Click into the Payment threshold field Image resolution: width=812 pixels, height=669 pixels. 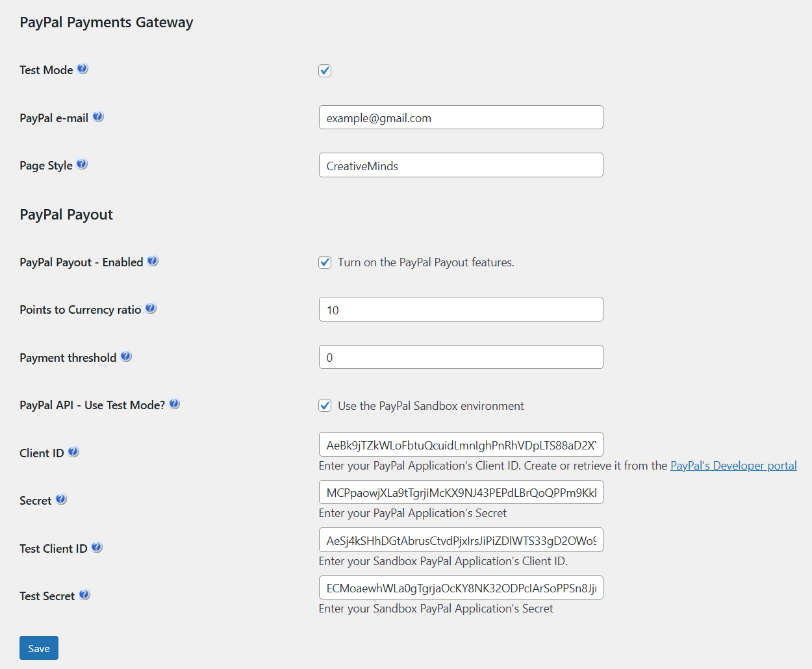461,357
